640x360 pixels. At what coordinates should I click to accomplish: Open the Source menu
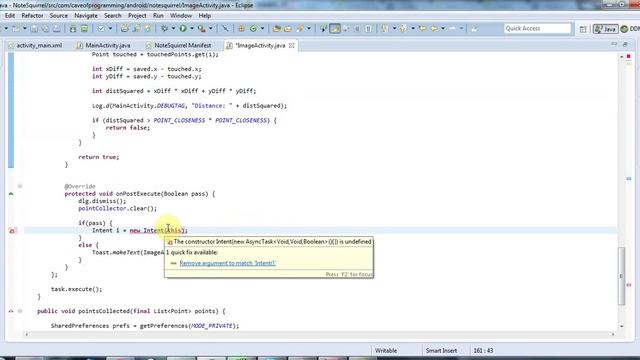point(59,16)
